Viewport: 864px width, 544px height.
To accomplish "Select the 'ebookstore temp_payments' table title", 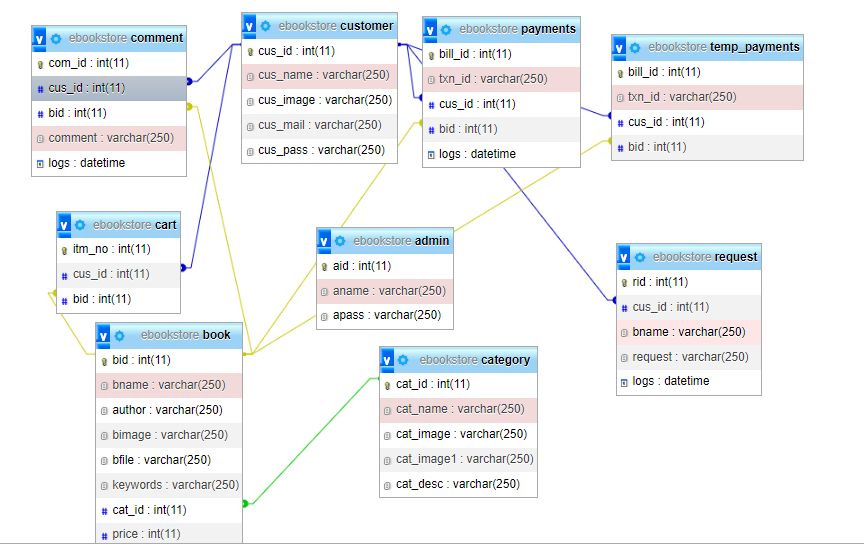I will pos(723,47).
